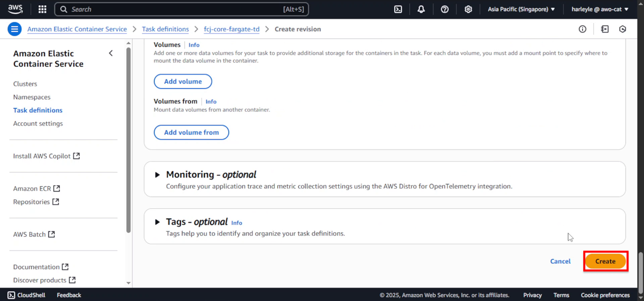Viewport: 644px width, 301px height.
Task: Open Clusters in sidebar
Action: (x=25, y=84)
